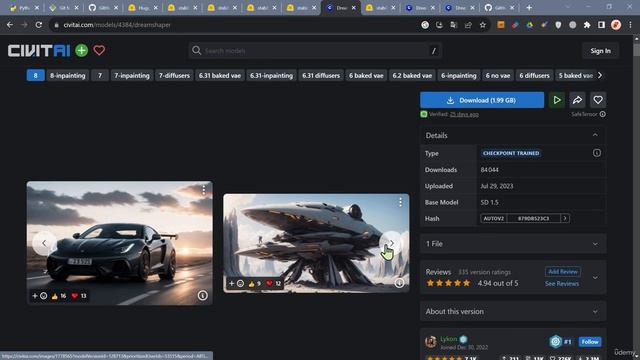Open new browser tab with plus
The height and width of the screenshot is (360, 640).
pyautogui.click(x=529, y=7)
